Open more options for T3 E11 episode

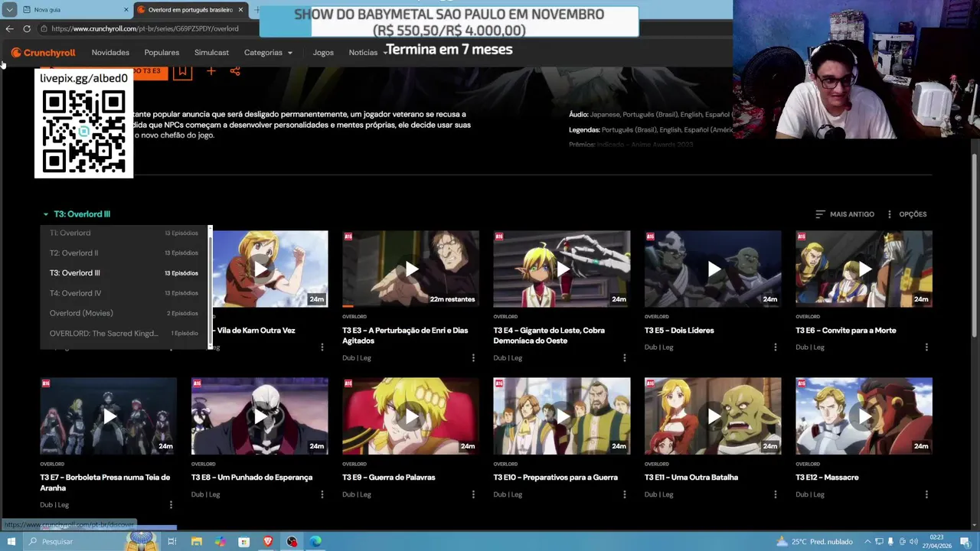pyautogui.click(x=775, y=494)
